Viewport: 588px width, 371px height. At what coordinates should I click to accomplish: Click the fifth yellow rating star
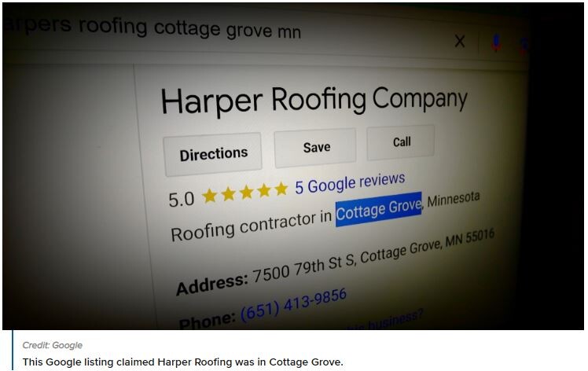point(281,189)
